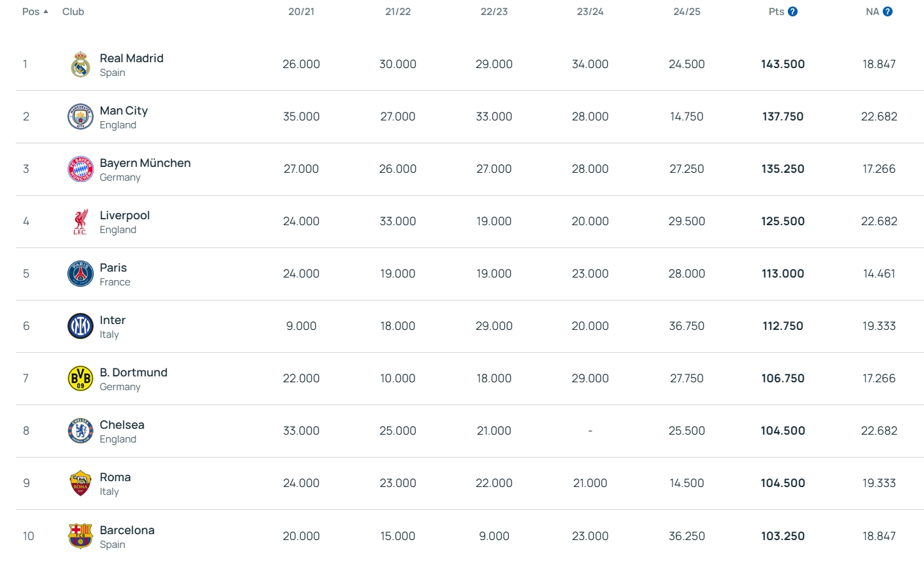The width and height of the screenshot is (924, 561).
Task: Click the B. Dortmund club logo
Action: coord(81,378)
